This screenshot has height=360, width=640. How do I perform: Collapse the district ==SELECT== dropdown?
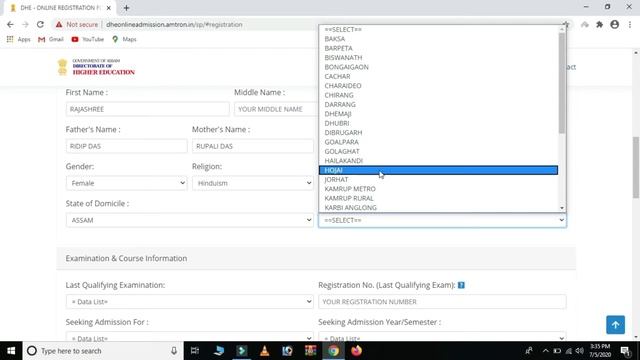(x=442, y=220)
